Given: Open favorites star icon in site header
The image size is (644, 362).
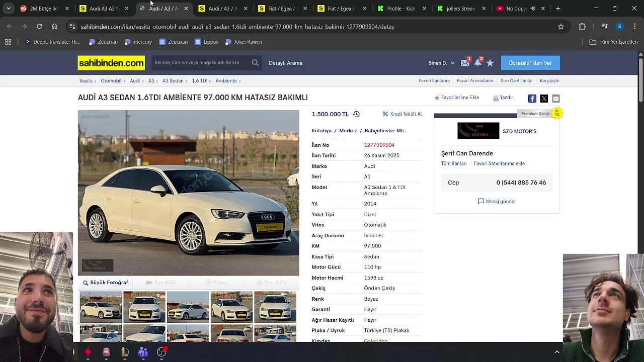Looking at the screenshot, I should click(x=490, y=63).
